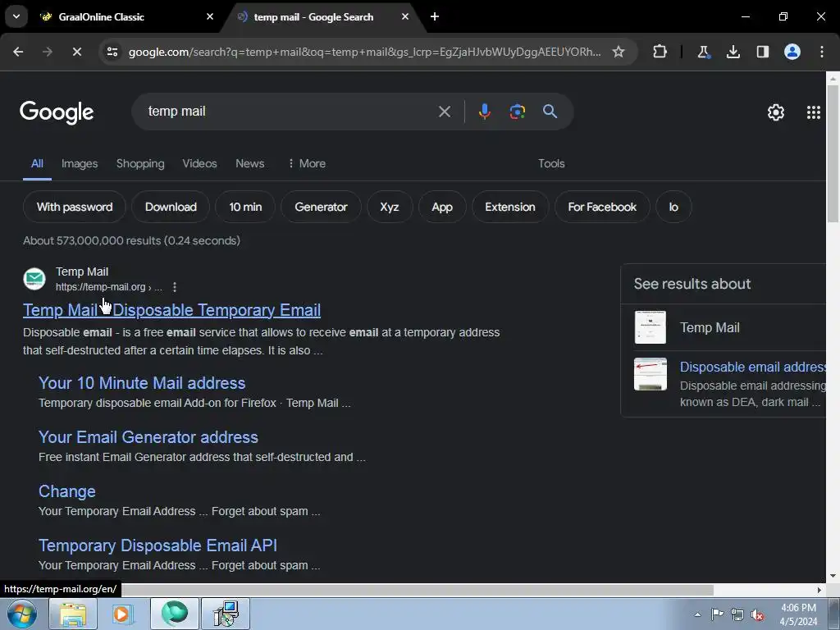Open the tab search dropdown arrow
840x630 pixels.
click(16, 16)
